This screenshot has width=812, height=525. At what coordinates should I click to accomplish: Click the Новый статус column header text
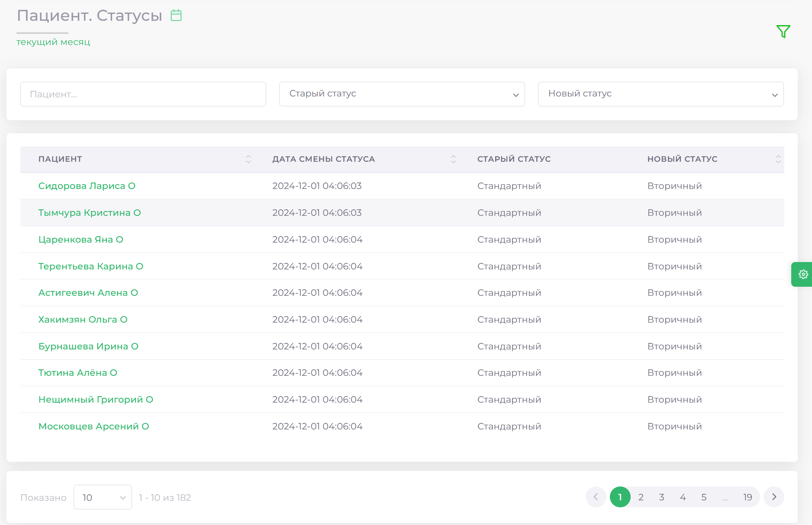(x=683, y=159)
